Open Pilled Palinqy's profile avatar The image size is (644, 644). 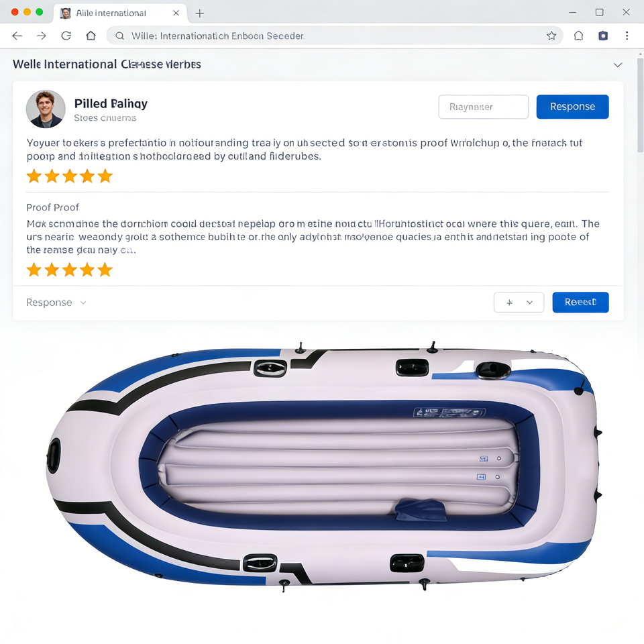click(46, 109)
